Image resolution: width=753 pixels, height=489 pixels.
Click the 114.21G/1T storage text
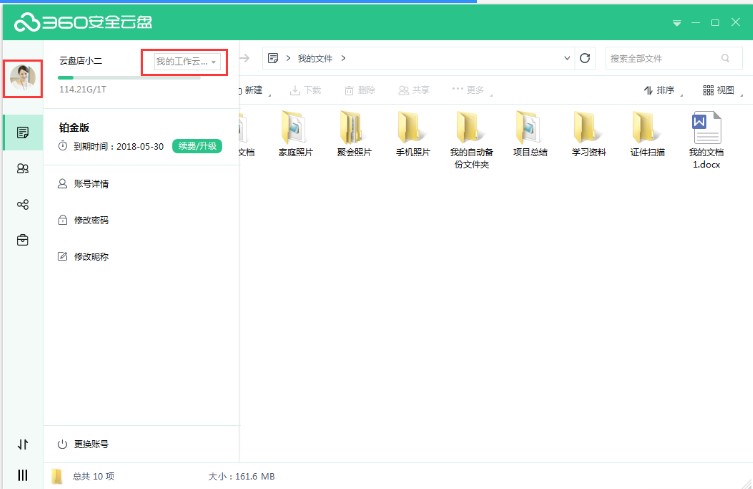click(83, 89)
